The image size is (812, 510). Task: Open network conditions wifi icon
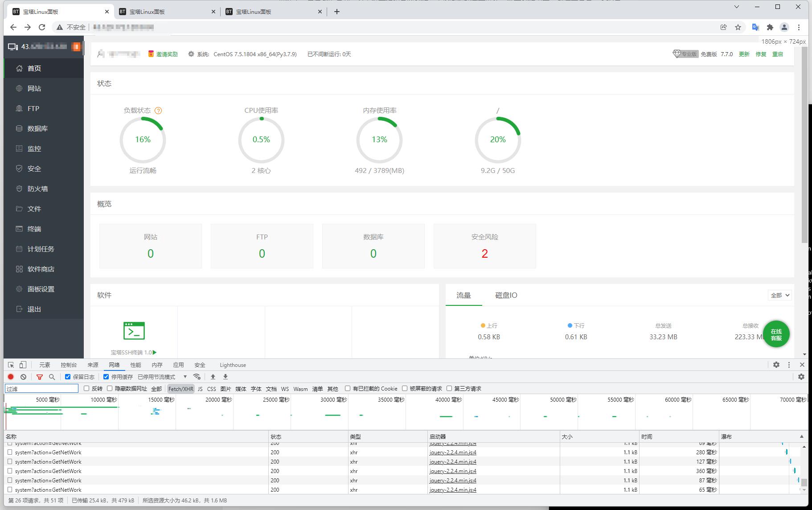point(197,377)
